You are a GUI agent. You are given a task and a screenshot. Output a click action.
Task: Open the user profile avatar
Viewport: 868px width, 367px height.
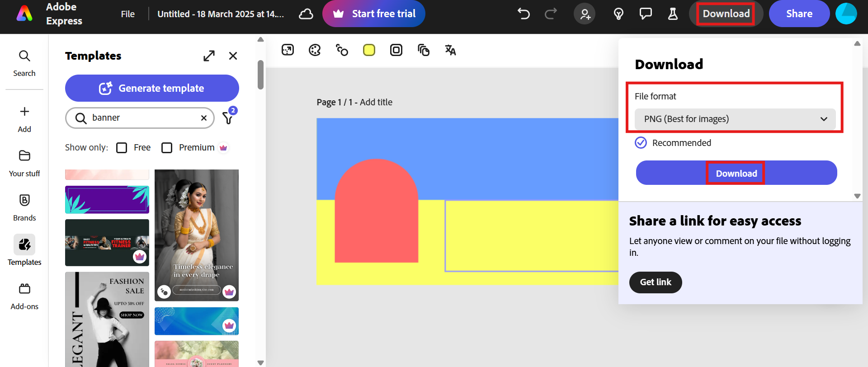846,14
